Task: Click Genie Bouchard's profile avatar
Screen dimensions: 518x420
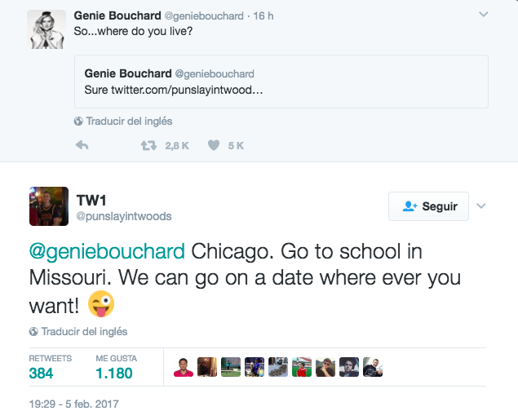Action: click(x=46, y=29)
